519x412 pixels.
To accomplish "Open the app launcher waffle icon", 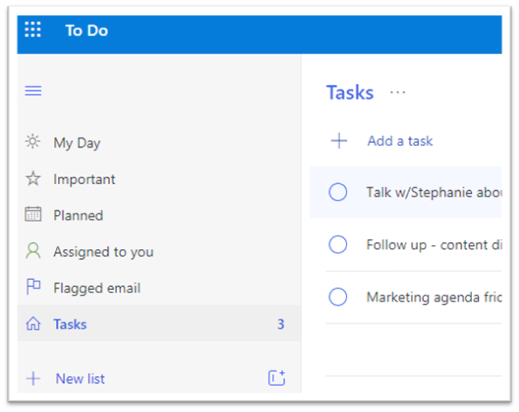I will (33, 30).
